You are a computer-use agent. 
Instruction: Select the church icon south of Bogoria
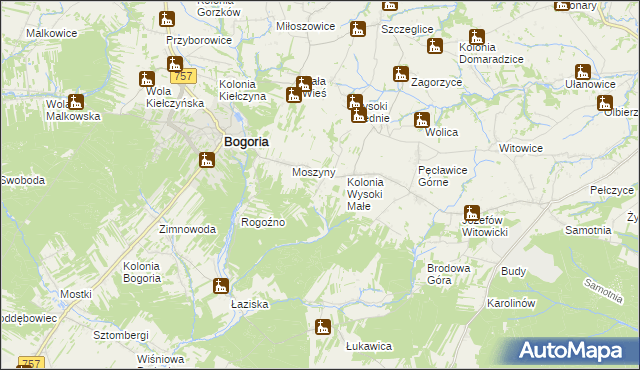[x=207, y=160]
